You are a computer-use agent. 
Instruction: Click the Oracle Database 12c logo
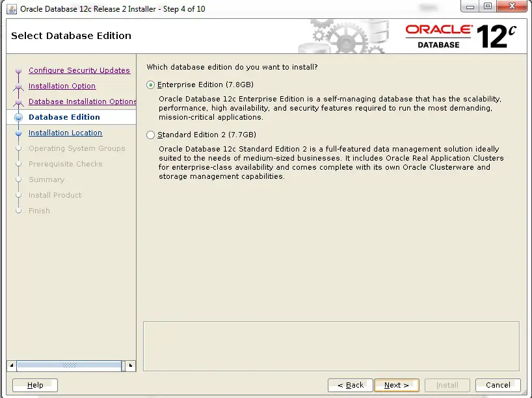coord(460,36)
